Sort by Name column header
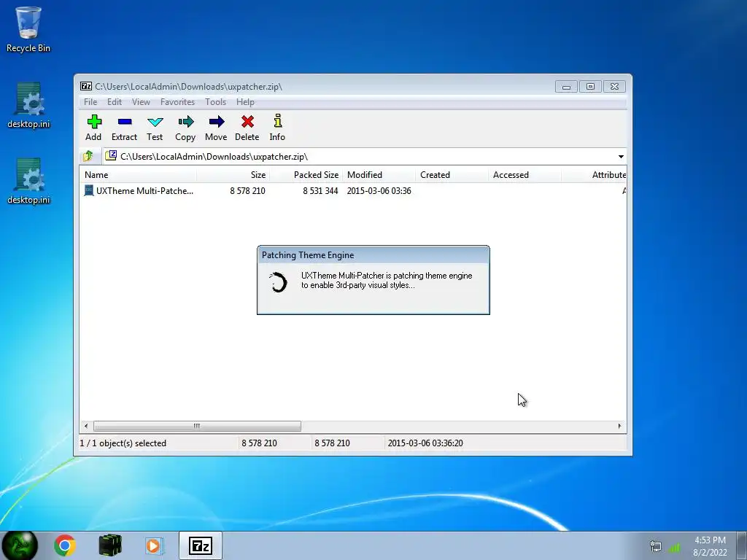 pos(138,175)
